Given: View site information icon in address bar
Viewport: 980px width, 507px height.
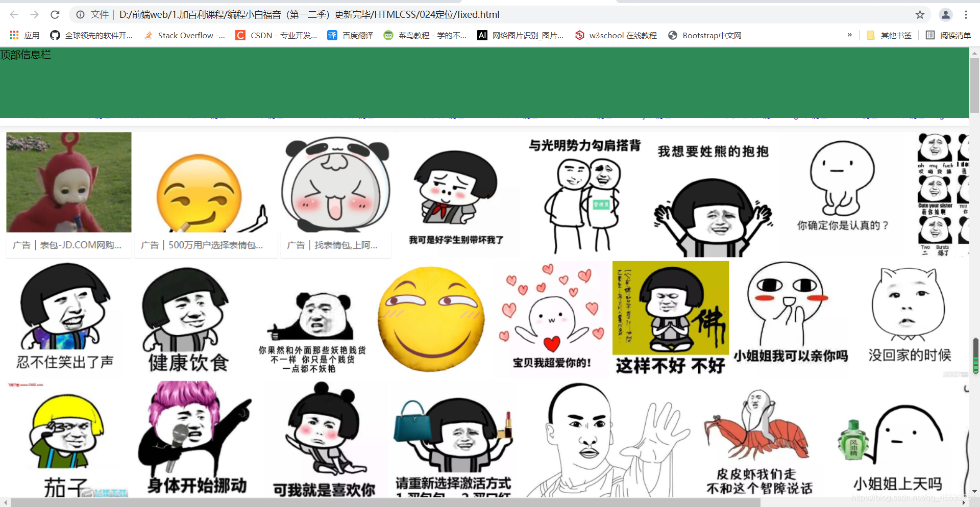Looking at the screenshot, I should tap(80, 15).
